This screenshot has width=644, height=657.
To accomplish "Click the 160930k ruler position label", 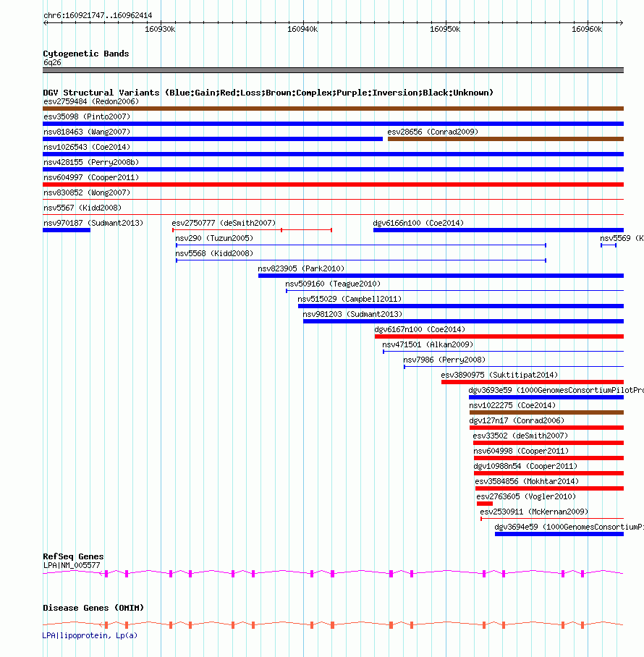I will point(160,30).
